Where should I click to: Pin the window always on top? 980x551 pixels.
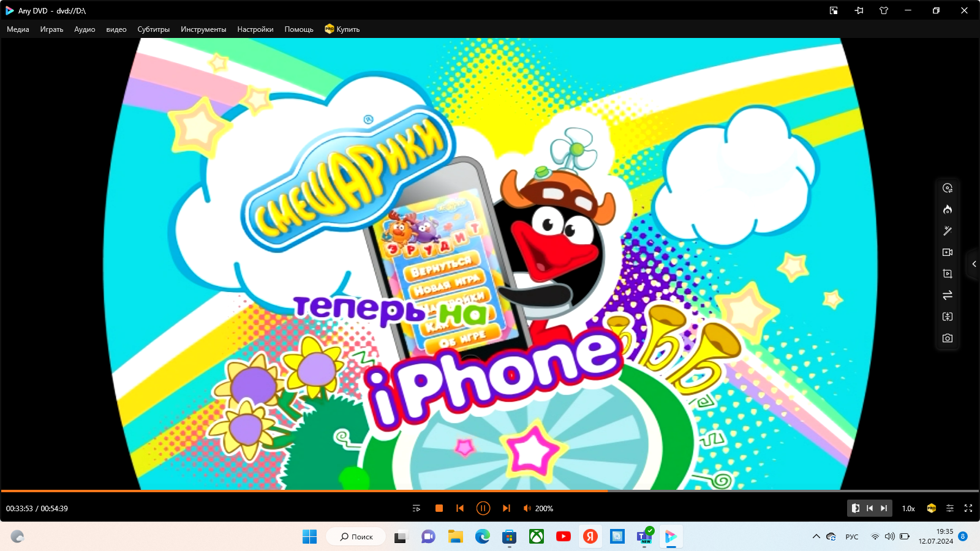(x=859, y=10)
